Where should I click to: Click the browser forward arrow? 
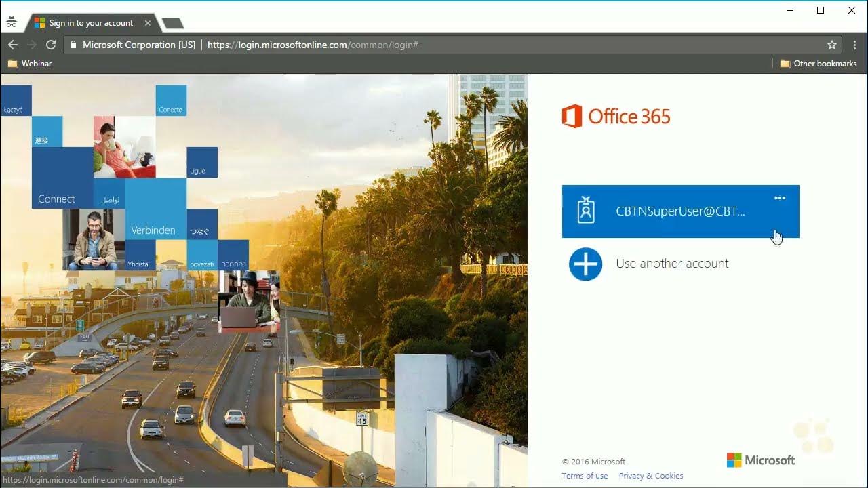click(x=31, y=45)
